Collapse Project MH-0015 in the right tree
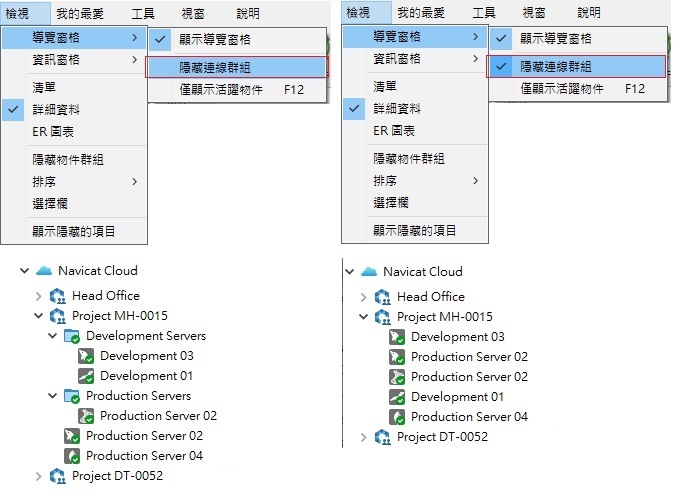The height and width of the screenshot is (496, 674). coord(364,317)
